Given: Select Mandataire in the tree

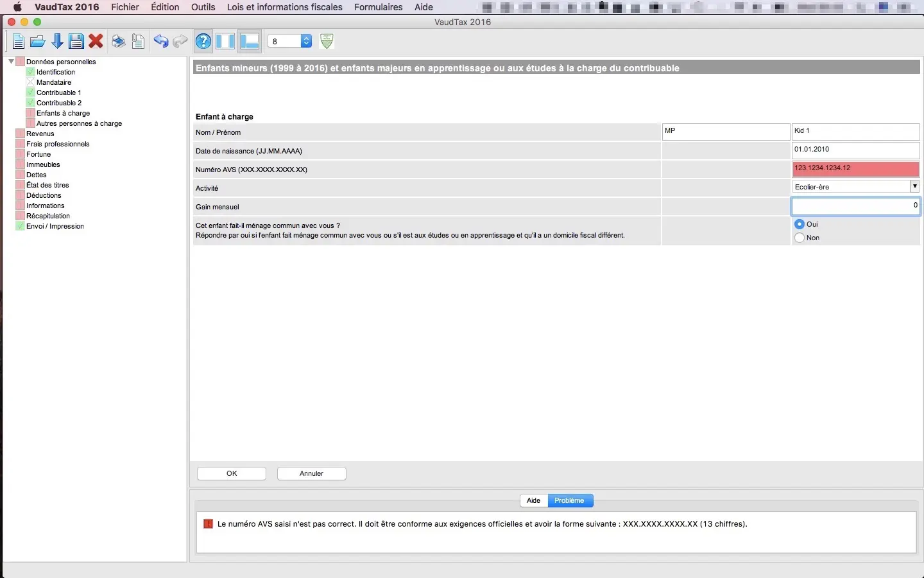Looking at the screenshot, I should (x=54, y=82).
